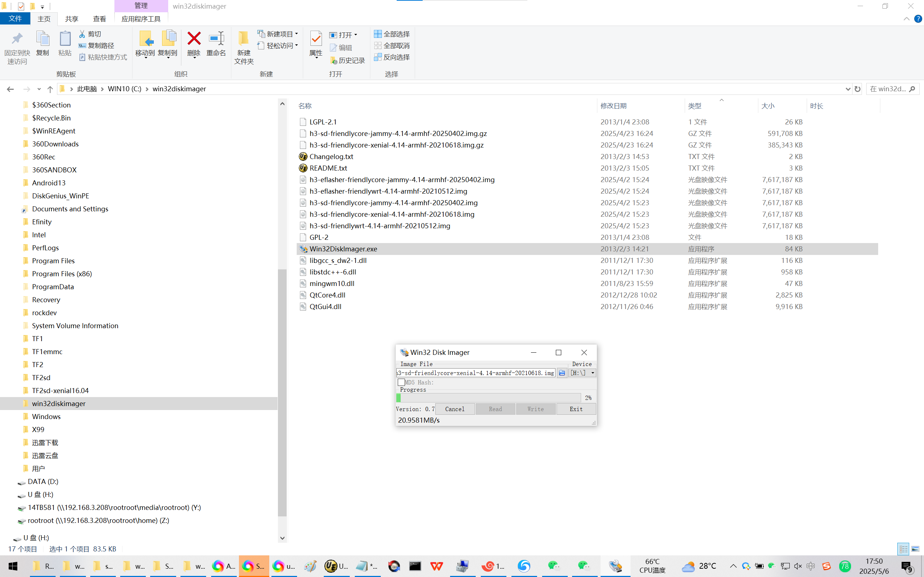This screenshot has height=577, width=924.
Task: Click the browse image file folder icon
Action: (562, 373)
